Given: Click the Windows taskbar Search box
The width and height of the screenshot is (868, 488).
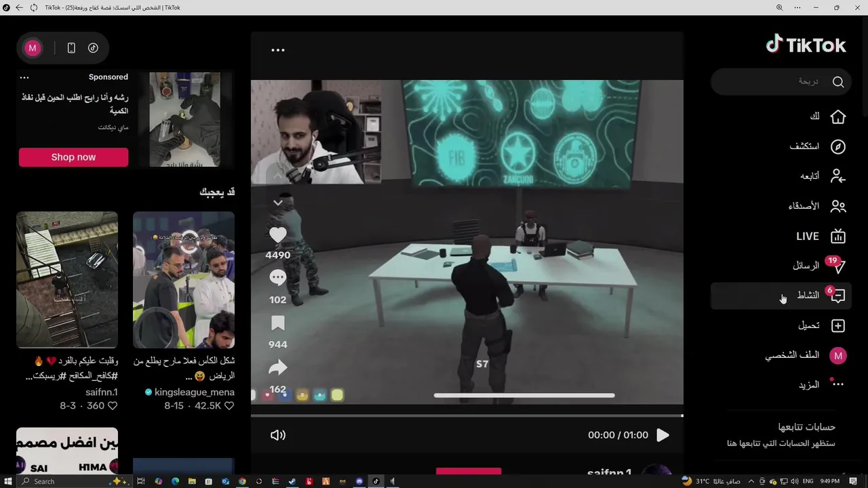Looking at the screenshot, I should [x=75, y=481].
